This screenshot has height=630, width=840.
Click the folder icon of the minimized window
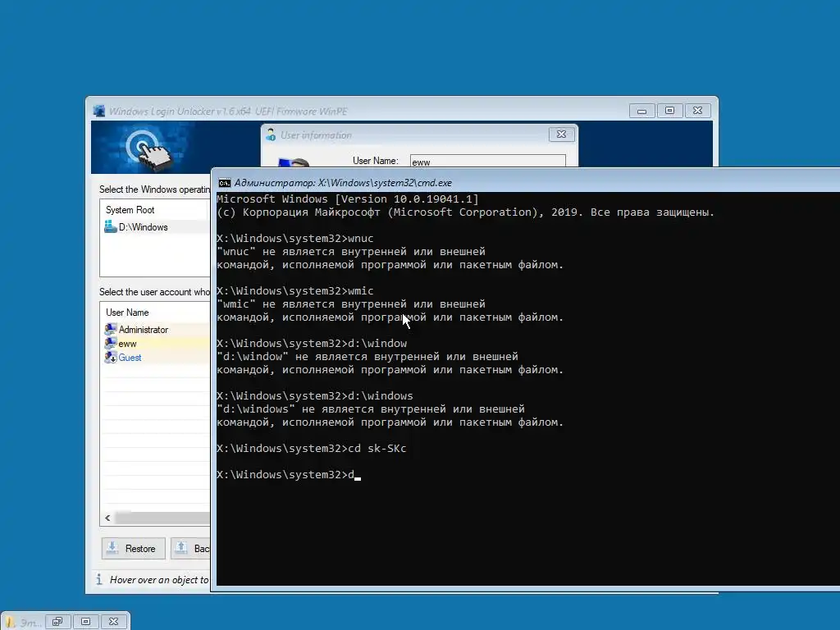(x=10, y=622)
